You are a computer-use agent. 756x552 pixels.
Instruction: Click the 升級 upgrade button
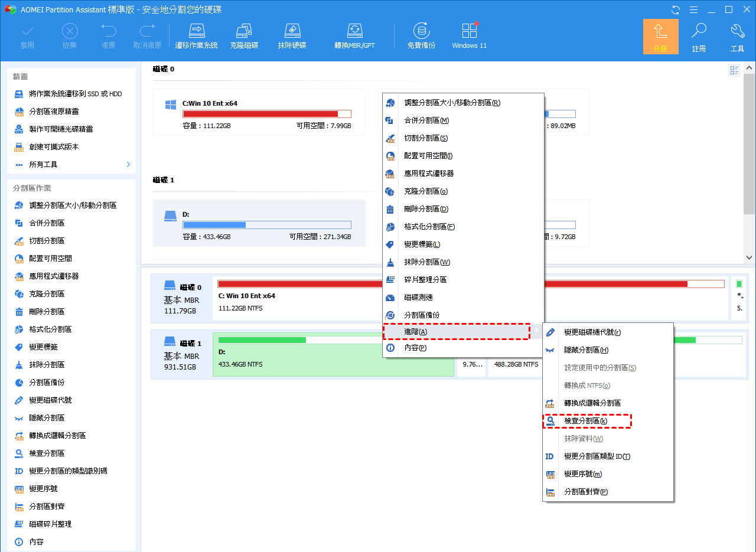[660, 37]
